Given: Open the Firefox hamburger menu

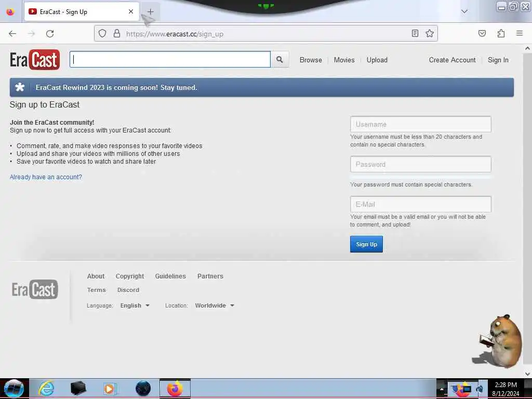Looking at the screenshot, I should click(x=520, y=33).
